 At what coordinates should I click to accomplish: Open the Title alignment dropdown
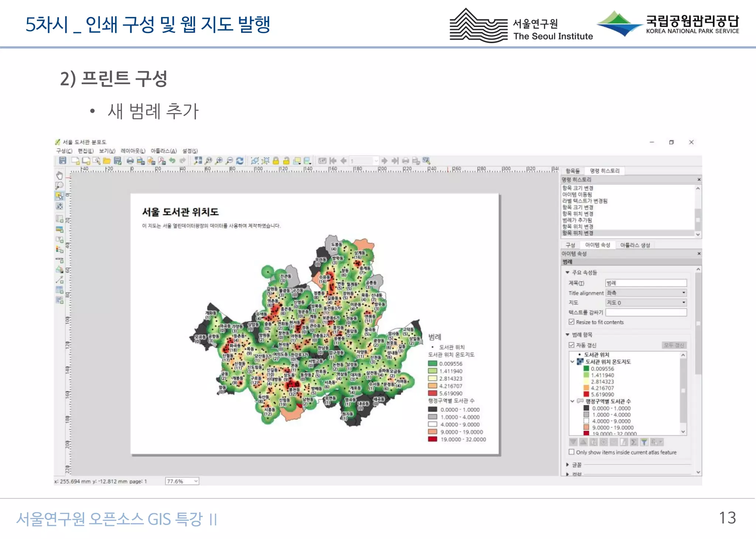pos(646,293)
